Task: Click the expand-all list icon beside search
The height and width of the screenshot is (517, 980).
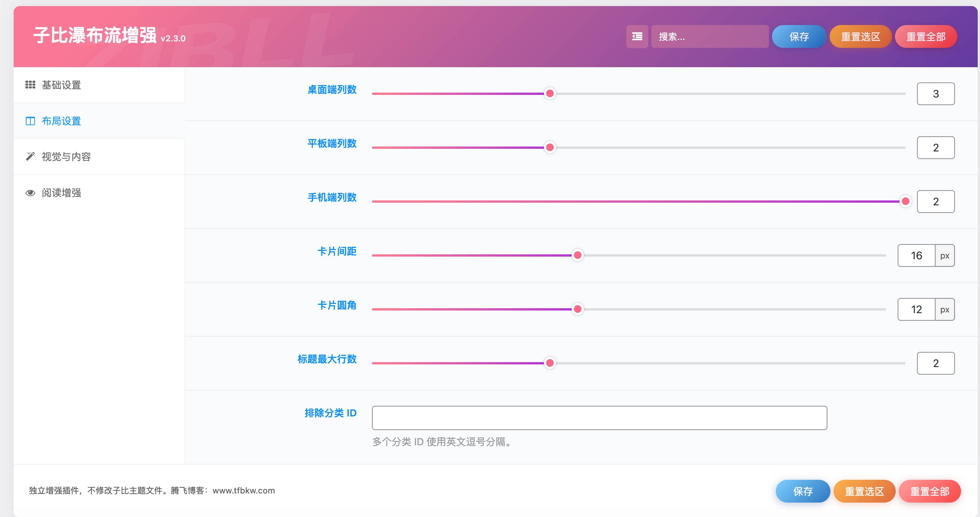Action: 637,36
